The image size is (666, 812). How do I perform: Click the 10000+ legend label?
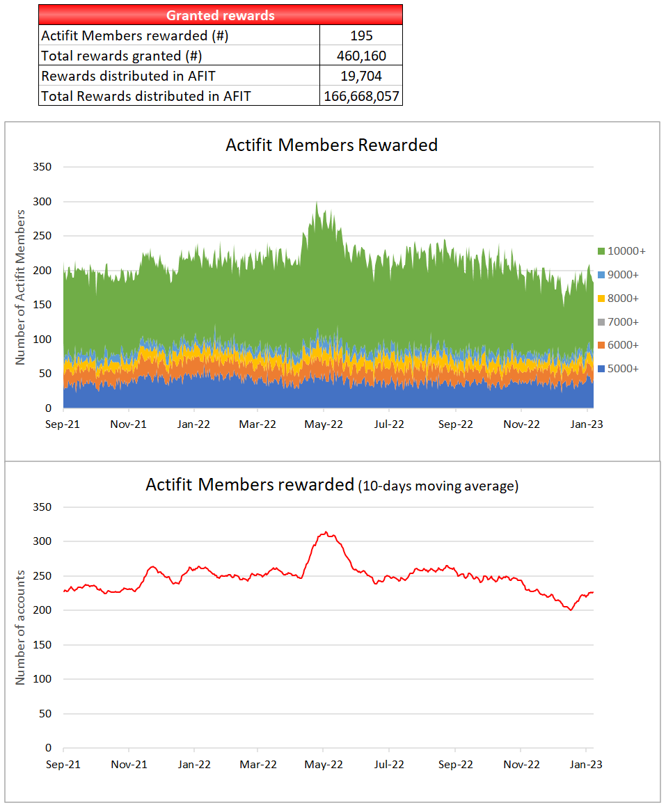click(626, 251)
